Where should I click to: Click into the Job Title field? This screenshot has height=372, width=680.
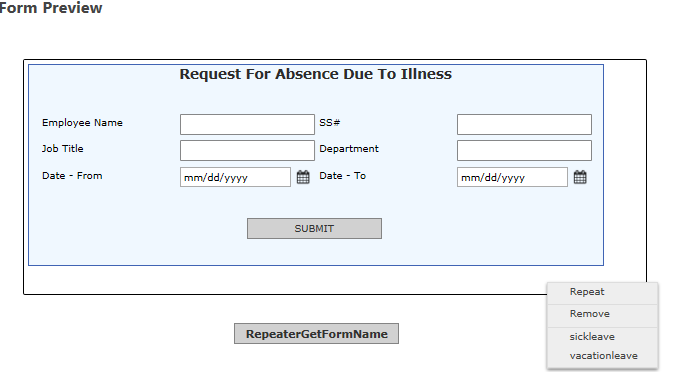247,150
